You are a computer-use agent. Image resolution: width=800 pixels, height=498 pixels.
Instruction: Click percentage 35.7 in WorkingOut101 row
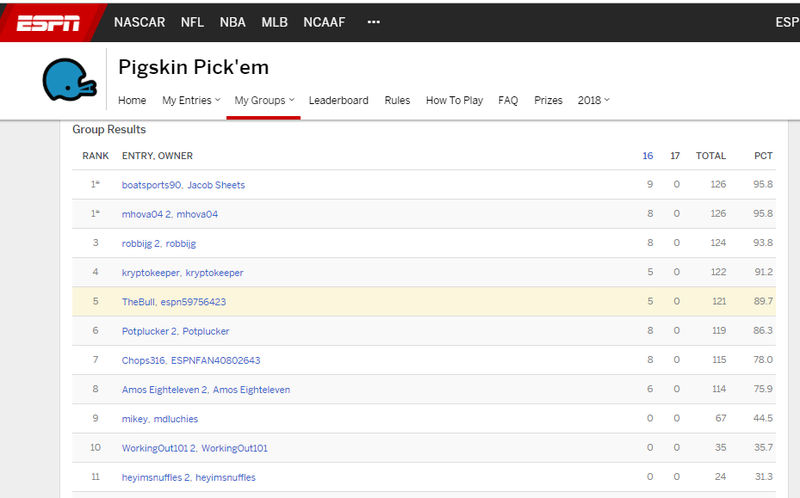tap(763, 447)
